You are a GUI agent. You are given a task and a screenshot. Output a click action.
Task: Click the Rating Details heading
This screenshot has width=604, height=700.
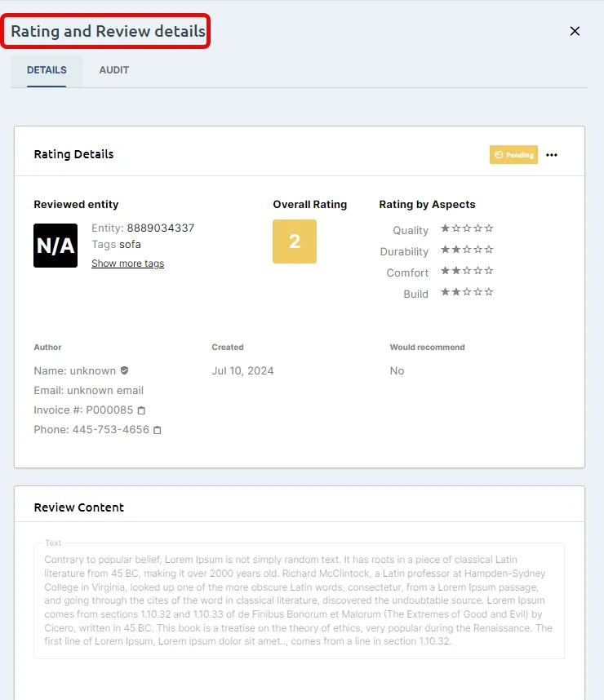pos(73,154)
